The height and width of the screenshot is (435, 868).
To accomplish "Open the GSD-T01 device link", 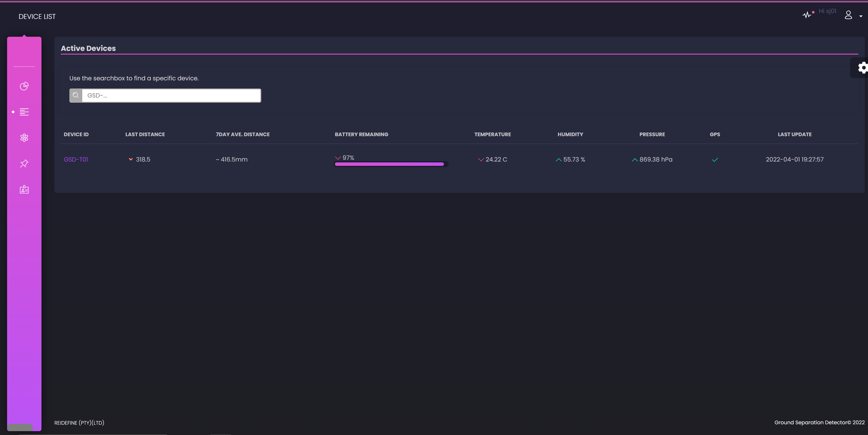I will (x=76, y=159).
